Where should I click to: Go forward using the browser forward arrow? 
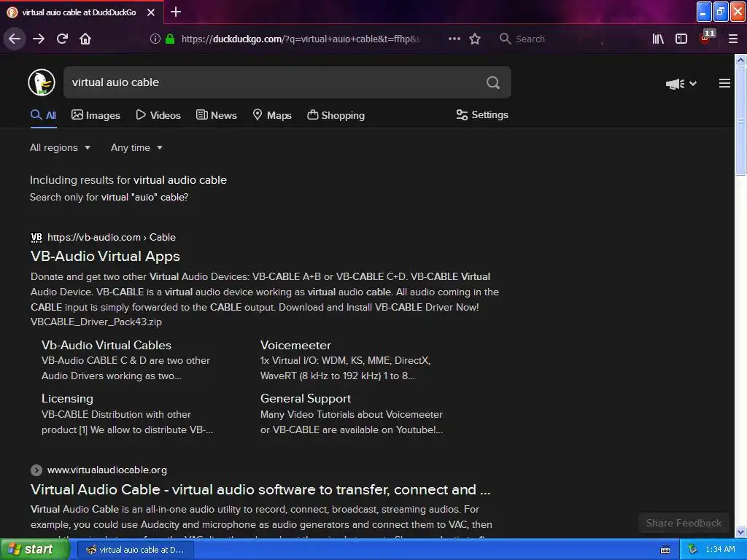point(39,39)
